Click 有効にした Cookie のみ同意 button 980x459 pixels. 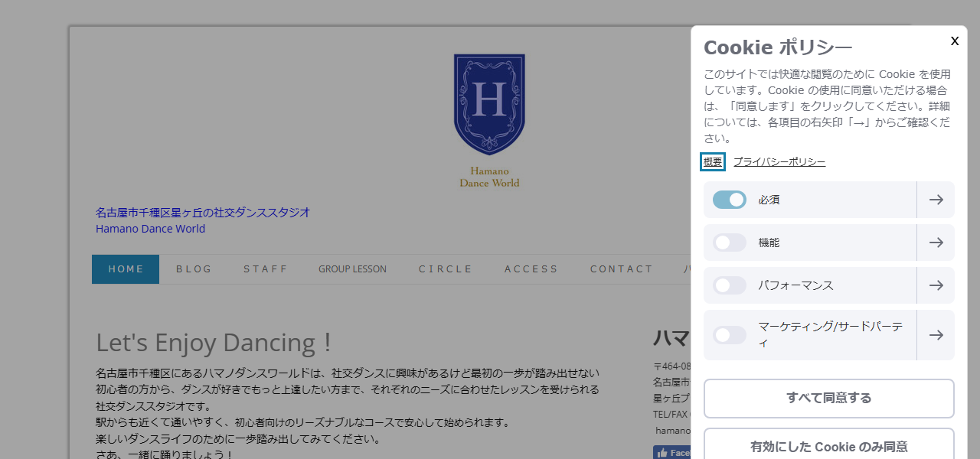point(829,447)
